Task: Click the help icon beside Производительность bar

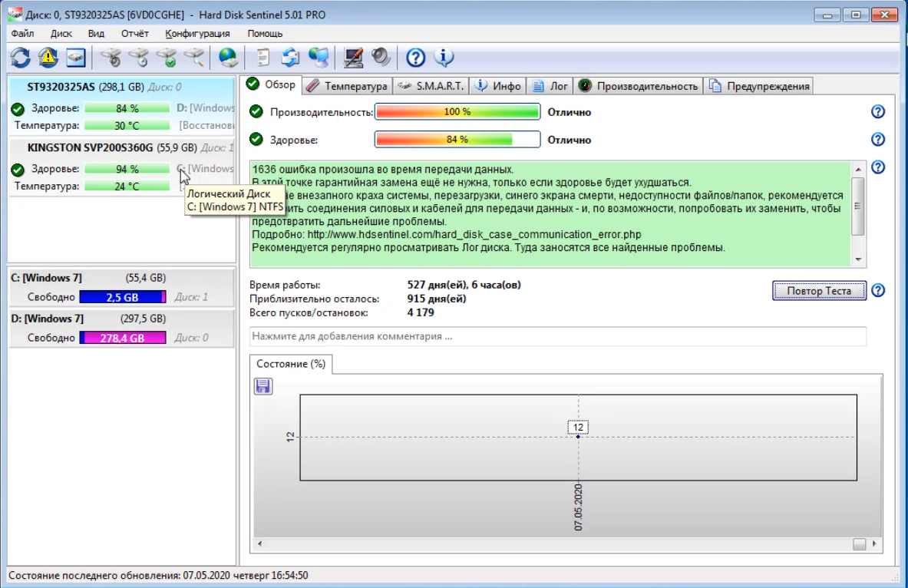Action: 878,112
